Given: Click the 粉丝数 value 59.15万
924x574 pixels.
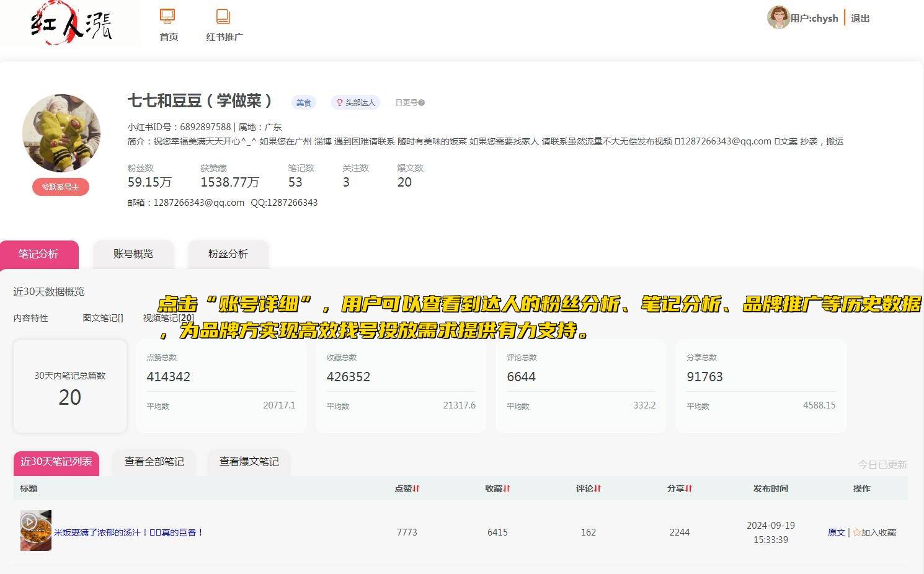Looking at the screenshot, I should point(149,182).
